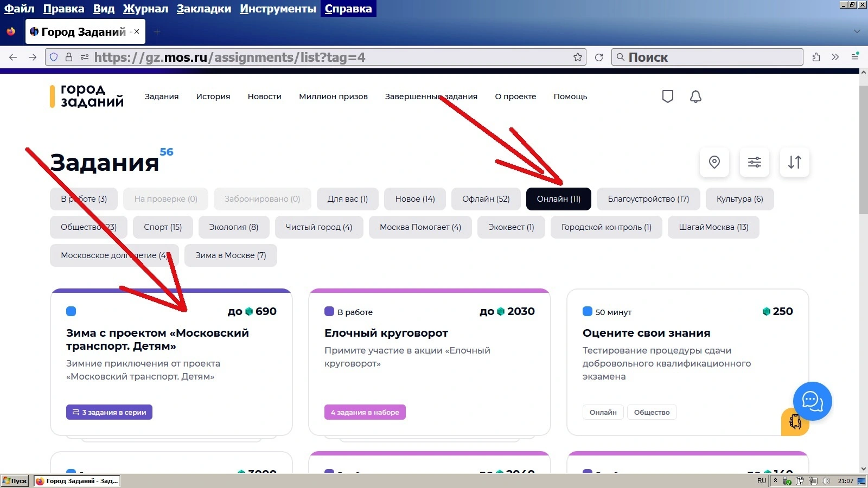This screenshot has width=868, height=488.
Task: Toggle the Офлайн (52) filter
Action: [486, 199]
